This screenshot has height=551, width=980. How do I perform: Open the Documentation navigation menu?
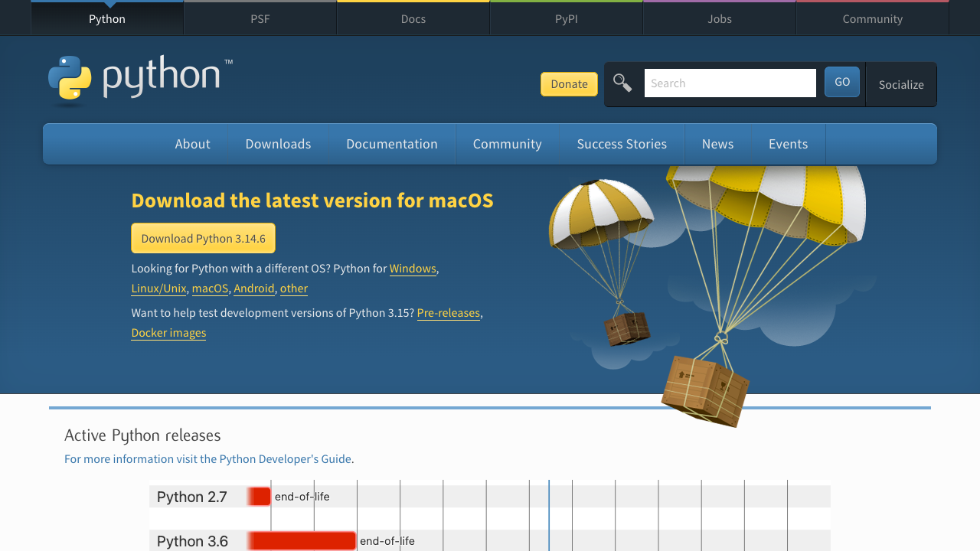coord(392,144)
